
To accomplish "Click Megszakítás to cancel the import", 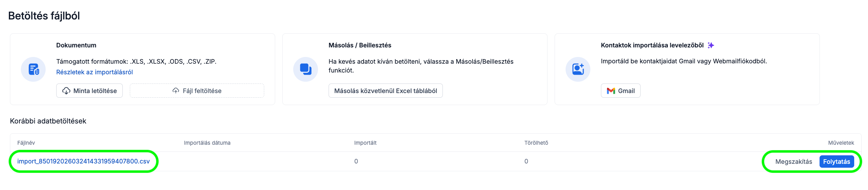I will [793, 162].
